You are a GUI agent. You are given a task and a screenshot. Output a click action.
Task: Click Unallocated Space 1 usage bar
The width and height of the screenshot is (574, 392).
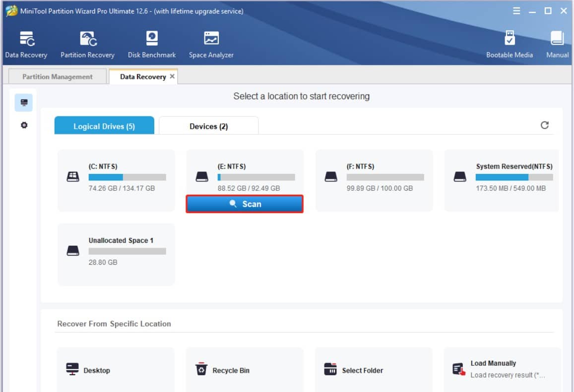click(127, 251)
